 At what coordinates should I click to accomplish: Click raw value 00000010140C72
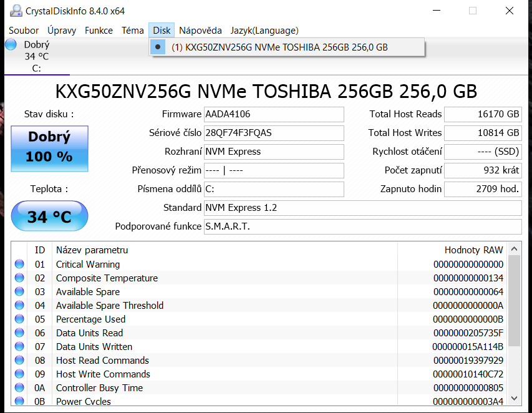pyautogui.click(x=468, y=374)
